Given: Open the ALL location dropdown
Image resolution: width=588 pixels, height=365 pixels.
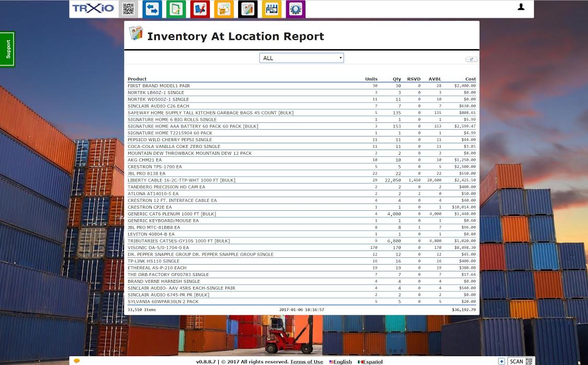Looking at the screenshot, I should (x=302, y=58).
